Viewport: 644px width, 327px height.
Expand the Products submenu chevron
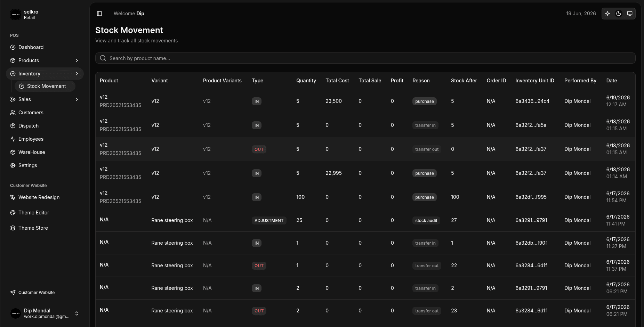coord(77,60)
